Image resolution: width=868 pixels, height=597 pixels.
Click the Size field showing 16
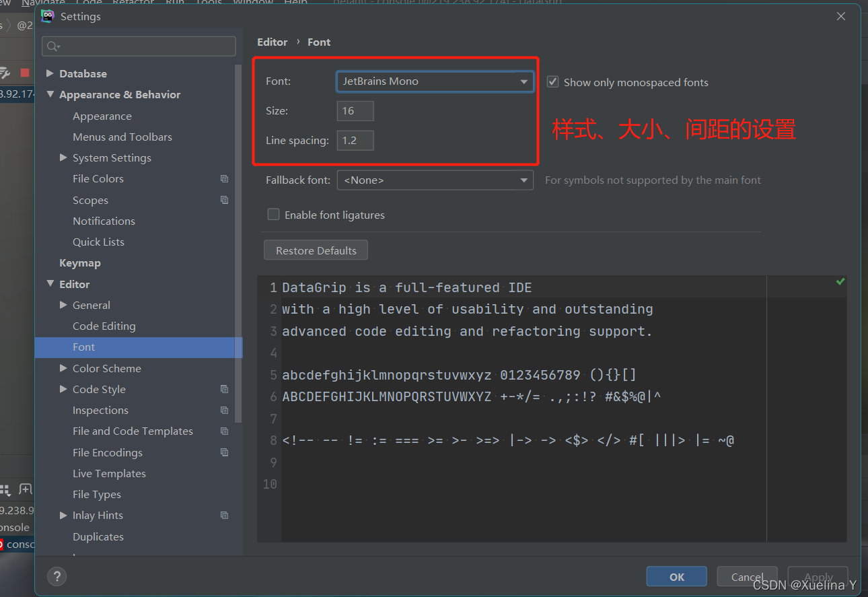coord(355,111)
